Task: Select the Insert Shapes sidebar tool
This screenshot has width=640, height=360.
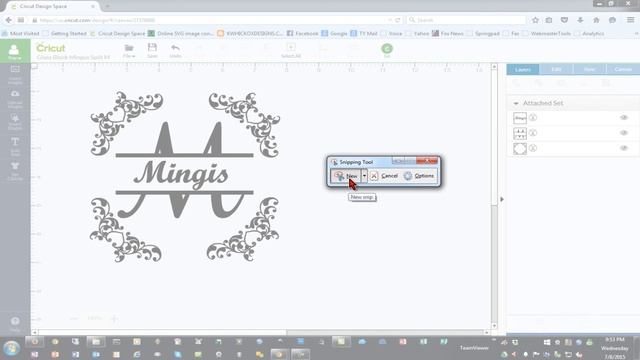Action: [15, 122]
